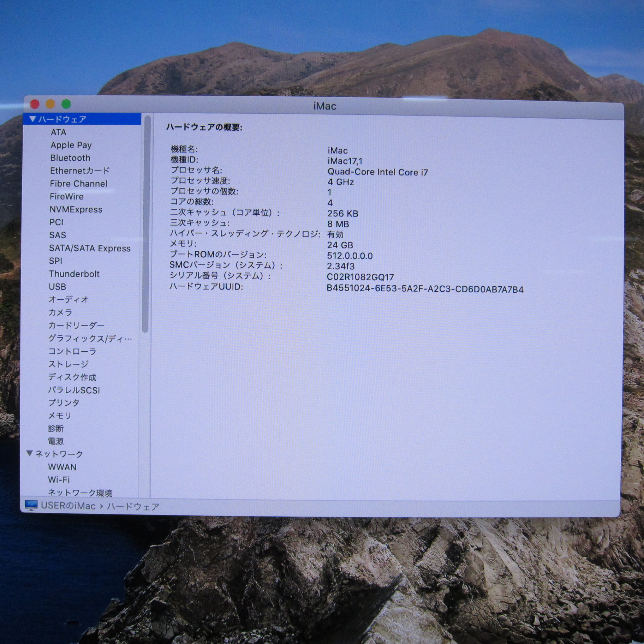
Task: Select Apple Pay in the sidebar
Action: (71, 145)
